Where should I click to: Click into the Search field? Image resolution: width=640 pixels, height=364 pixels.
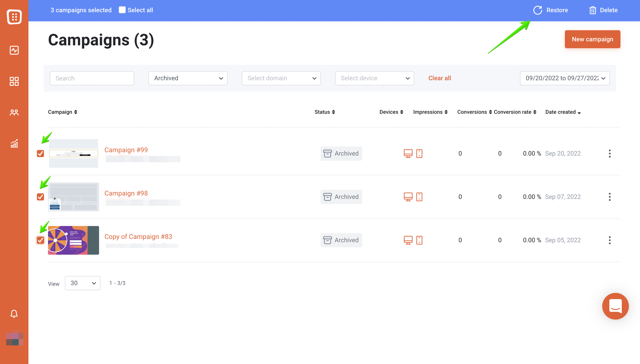(92, 78)
